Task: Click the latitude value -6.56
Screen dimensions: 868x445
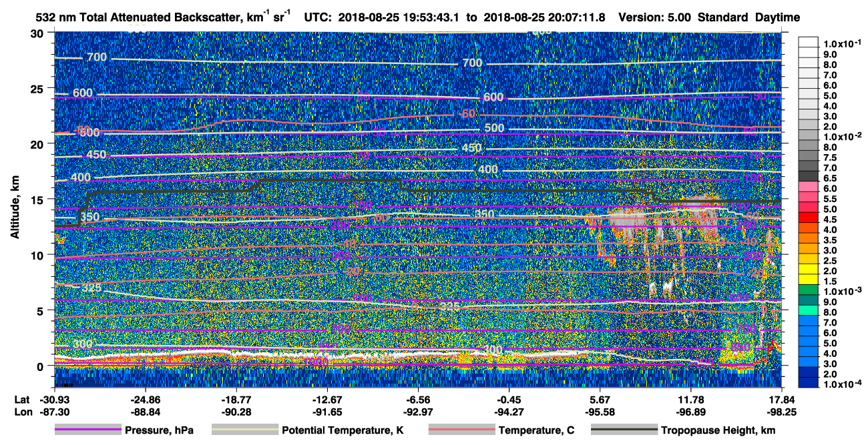Action: [x=417, y=400]
